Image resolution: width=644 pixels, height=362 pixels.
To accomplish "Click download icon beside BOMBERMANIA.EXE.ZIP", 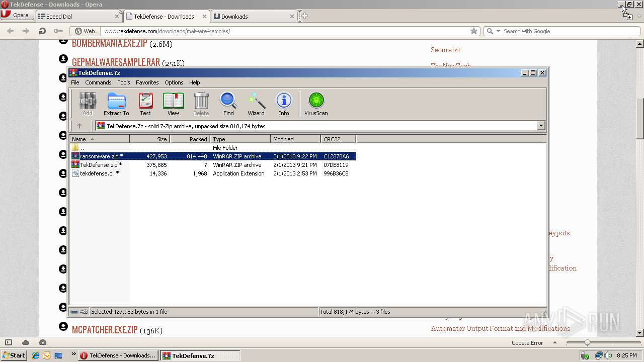I will point(63,40).
